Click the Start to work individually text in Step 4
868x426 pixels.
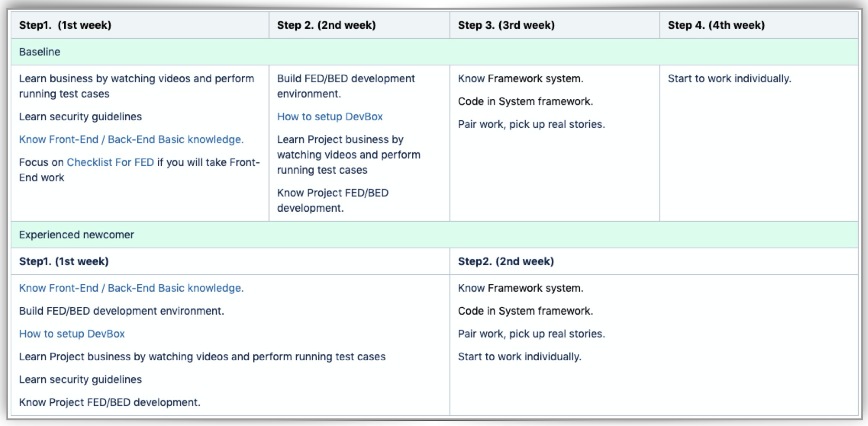(x=729, y=78)
